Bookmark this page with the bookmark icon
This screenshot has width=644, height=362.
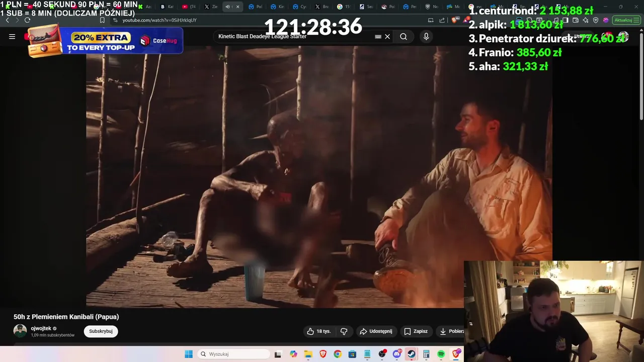pos(102,20)
